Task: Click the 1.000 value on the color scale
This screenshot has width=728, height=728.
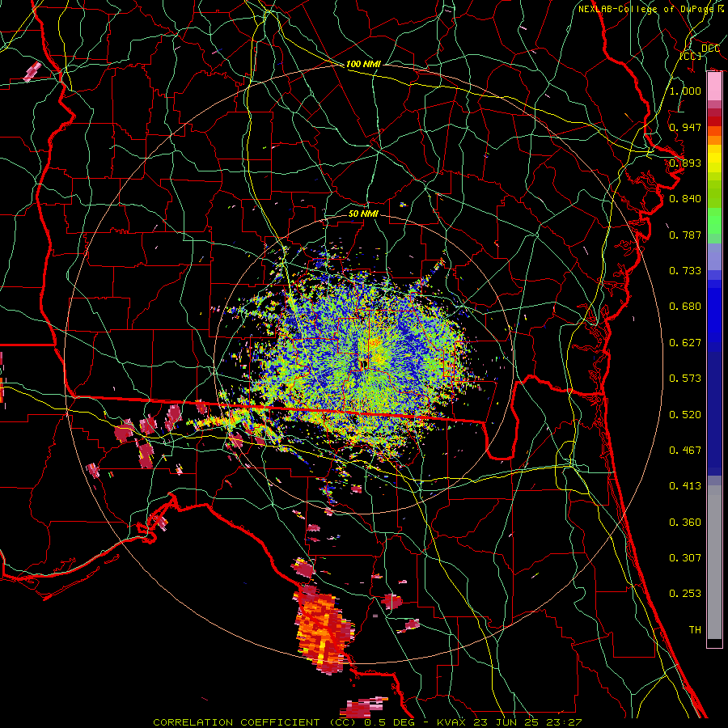Action: [685, 91]
